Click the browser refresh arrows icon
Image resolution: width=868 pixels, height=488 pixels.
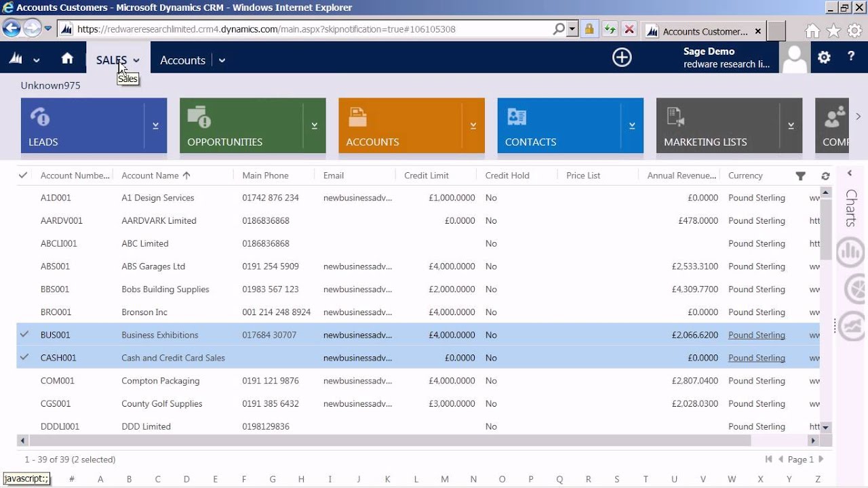610,29
